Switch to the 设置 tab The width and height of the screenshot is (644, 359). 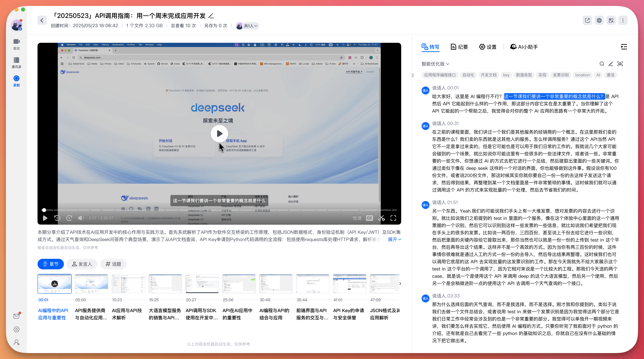[488, 47]
